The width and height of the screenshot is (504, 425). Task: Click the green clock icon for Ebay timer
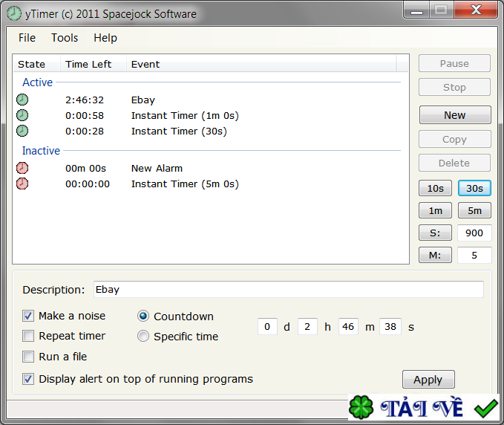[x=22, y=100]
